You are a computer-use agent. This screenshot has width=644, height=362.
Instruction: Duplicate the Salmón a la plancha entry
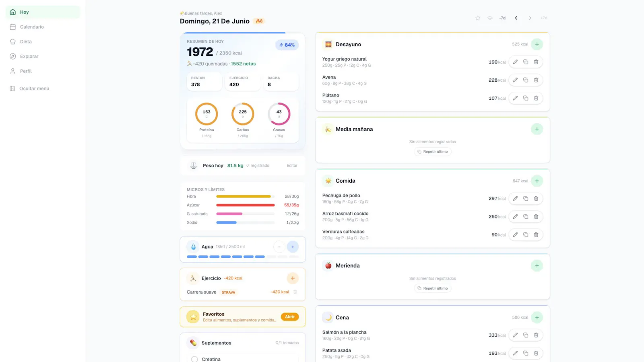click(526, 335)
